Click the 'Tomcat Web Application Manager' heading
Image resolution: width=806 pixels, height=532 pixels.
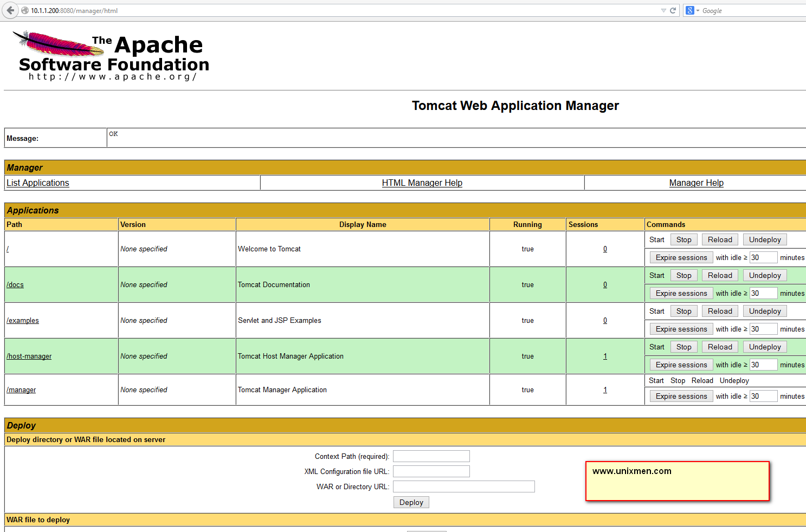(515, 106)
